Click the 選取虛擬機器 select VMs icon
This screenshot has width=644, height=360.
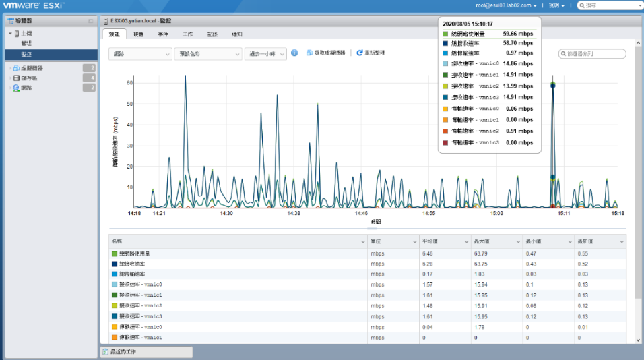310,53
